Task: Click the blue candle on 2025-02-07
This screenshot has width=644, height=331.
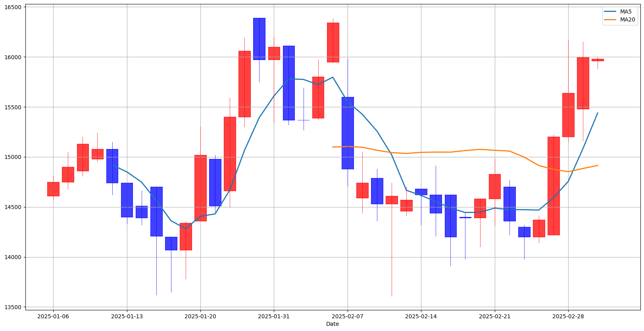Action: pyautogui.click(x=348, y=133)
